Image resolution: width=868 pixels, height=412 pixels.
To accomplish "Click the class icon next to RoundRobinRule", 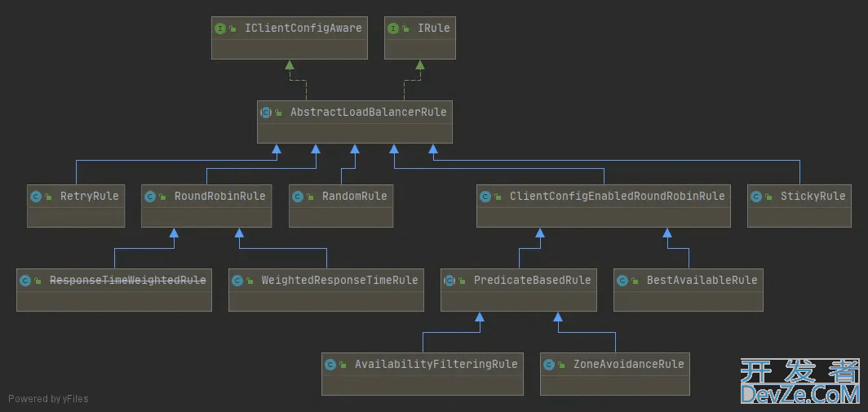I will pos(150,197).
